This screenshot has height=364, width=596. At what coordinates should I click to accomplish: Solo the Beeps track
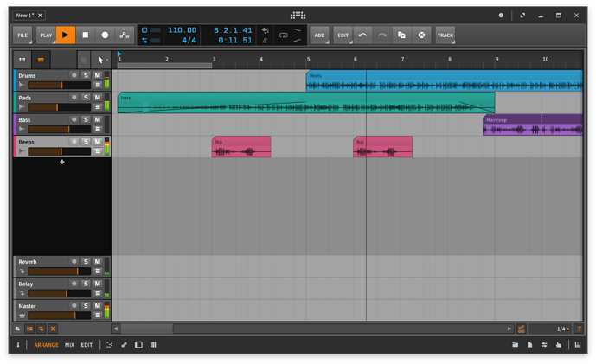(x=86, y=141)
